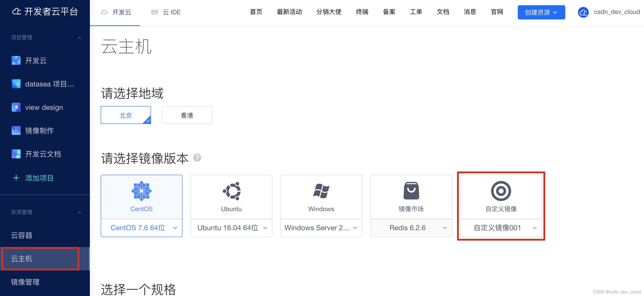
Task: Choose the 香港 region option
Action: click(187, 115)
